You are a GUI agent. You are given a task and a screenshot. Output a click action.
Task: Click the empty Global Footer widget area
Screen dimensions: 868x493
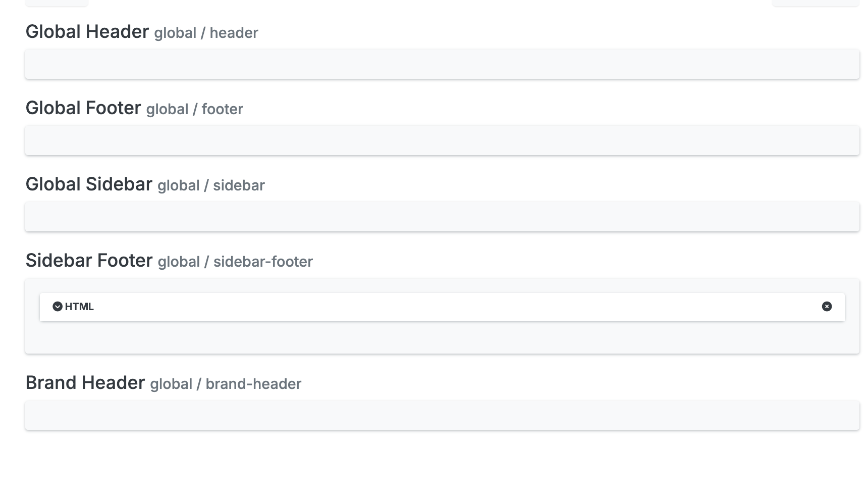tap(442, 140)
